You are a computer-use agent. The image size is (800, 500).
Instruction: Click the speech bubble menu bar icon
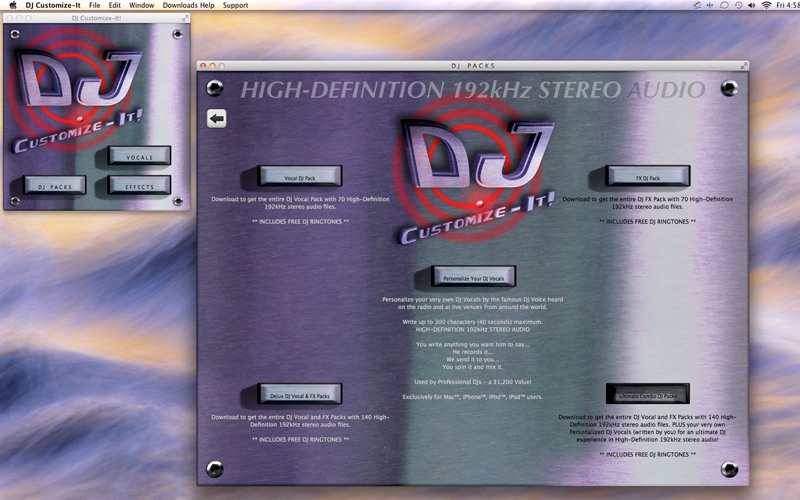click(724, 5)
